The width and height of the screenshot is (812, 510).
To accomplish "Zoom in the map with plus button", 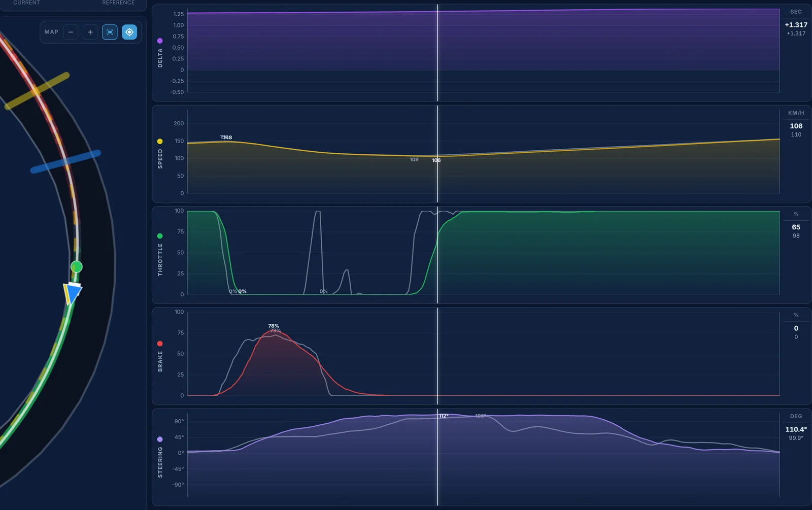I will coord(90,32).
